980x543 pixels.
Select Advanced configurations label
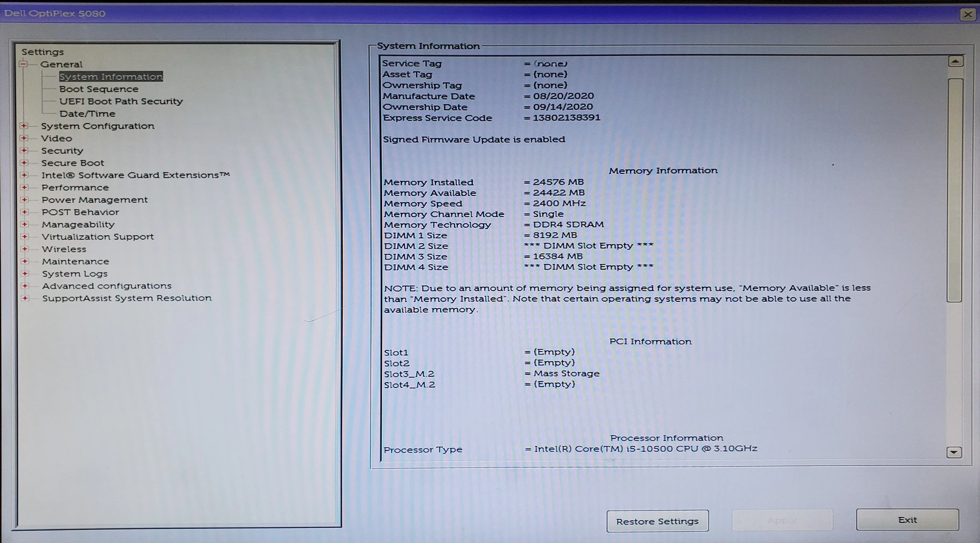tap(107, 286)
